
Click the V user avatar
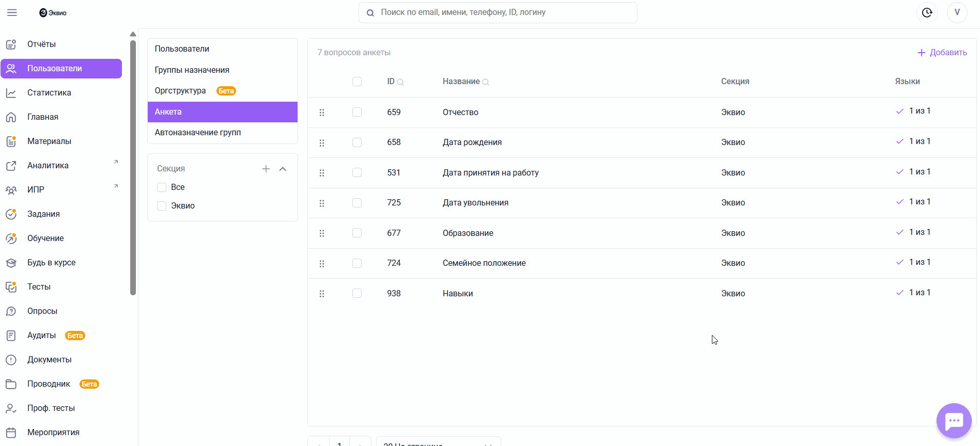click(x=957, y=12)
